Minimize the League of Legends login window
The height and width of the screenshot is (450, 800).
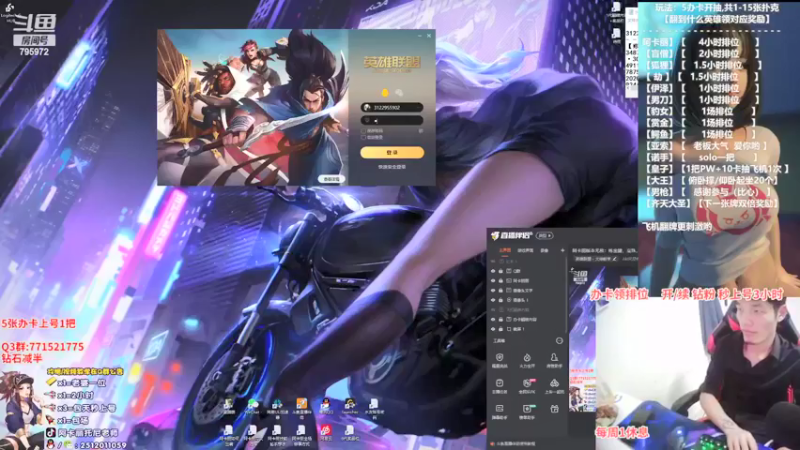pos(419,36)
